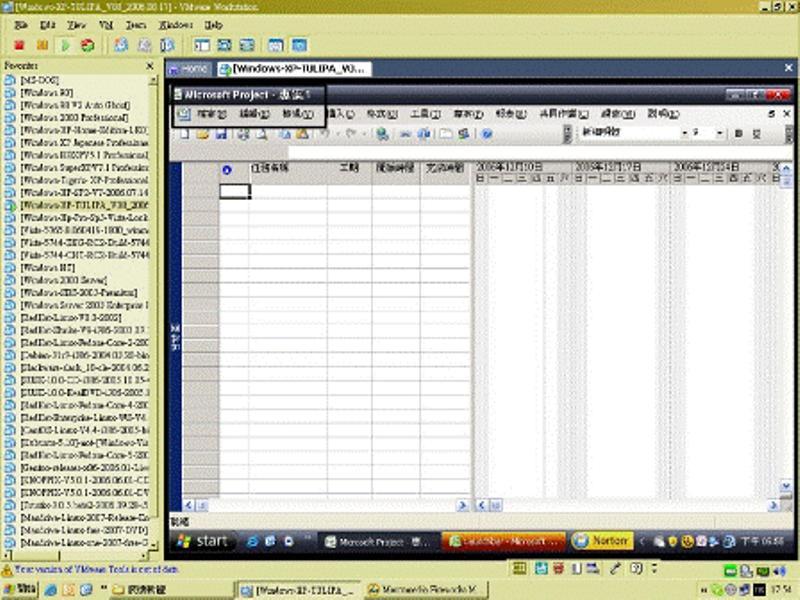
Task: Click the green Power On play button
Action: [x=65, y=45]
